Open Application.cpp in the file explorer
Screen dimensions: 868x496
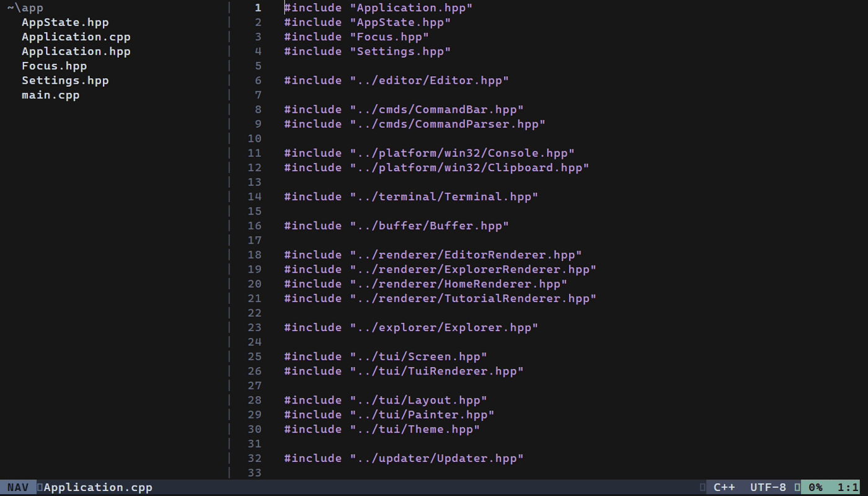(76, 37)
